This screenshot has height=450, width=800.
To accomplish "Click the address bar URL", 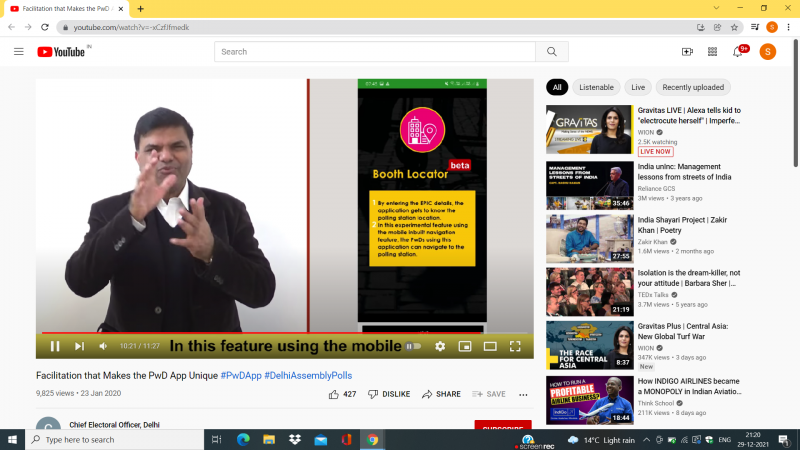I will pyautogui.click(x=131, y=27).
